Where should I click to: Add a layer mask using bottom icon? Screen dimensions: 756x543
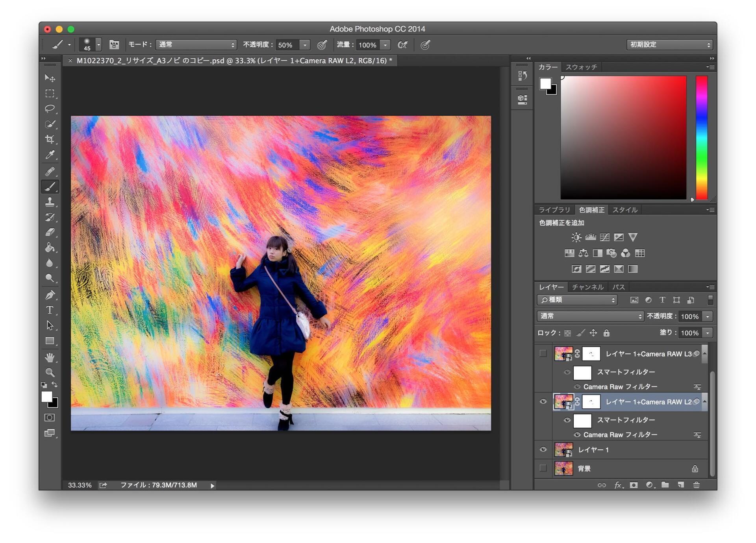[x=634, y=485]
